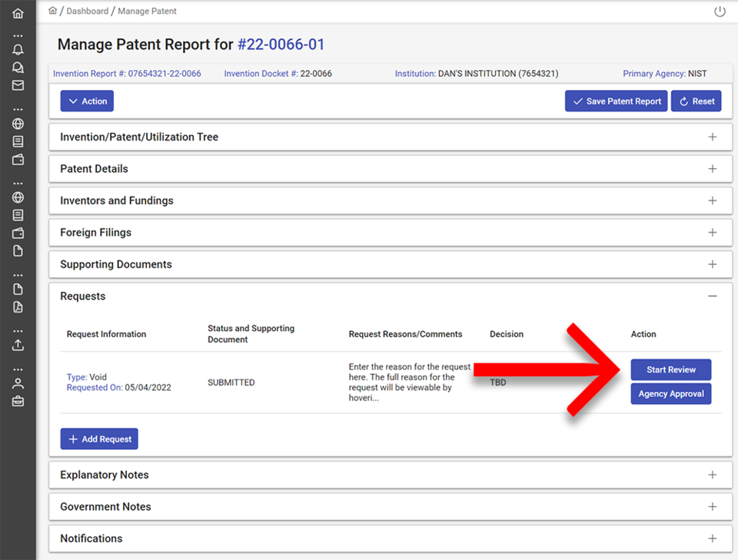Click the Add Request button
Screen dimensions: 738x560
[x=99, y=439]
